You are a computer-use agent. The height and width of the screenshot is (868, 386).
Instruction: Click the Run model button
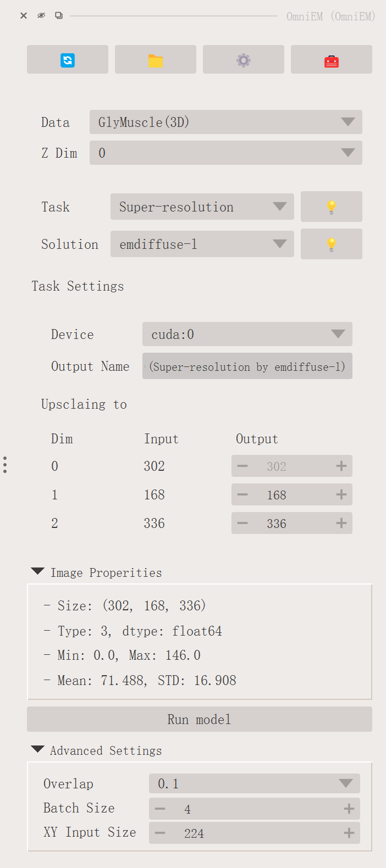[199, 720]
